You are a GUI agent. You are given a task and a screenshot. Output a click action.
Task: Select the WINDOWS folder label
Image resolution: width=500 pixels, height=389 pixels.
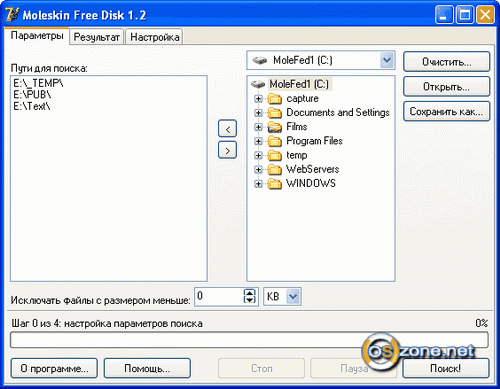pyautogui.click(x=311, y=184)
